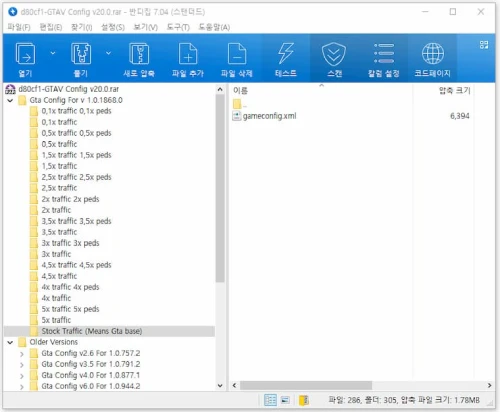
Task: Open the 편집(E) menu
Action: click(51, 27)
